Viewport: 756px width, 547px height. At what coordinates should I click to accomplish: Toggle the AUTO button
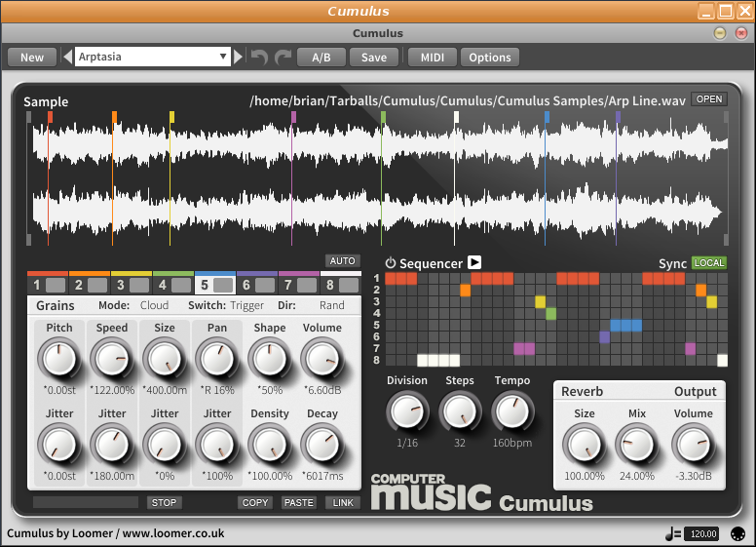point(342,261)
